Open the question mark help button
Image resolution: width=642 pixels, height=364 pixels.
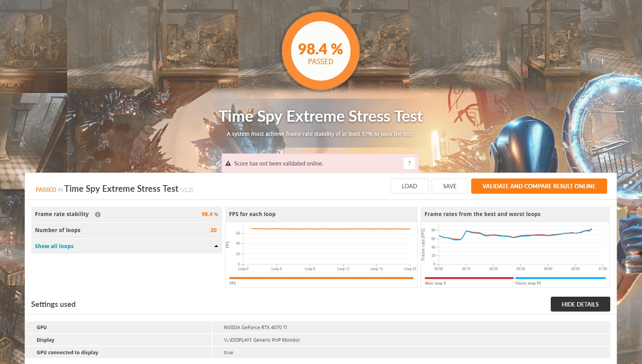coord(409,163)
